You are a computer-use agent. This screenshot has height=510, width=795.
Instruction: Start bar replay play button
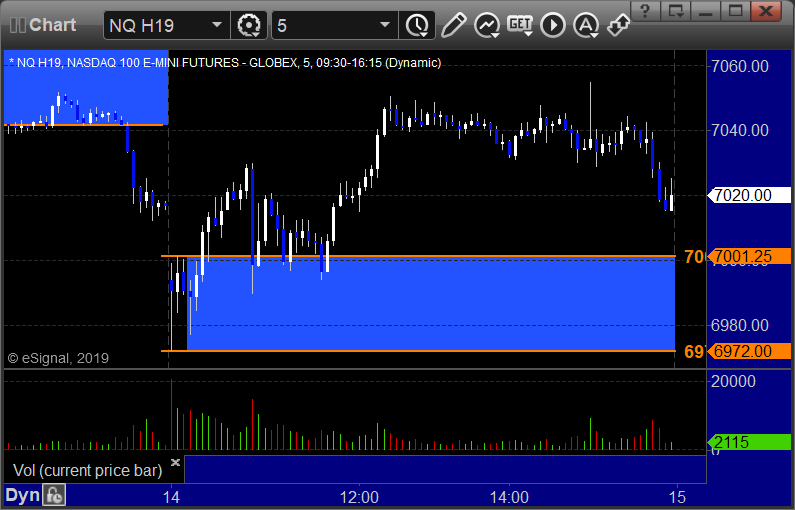point(553,25)
